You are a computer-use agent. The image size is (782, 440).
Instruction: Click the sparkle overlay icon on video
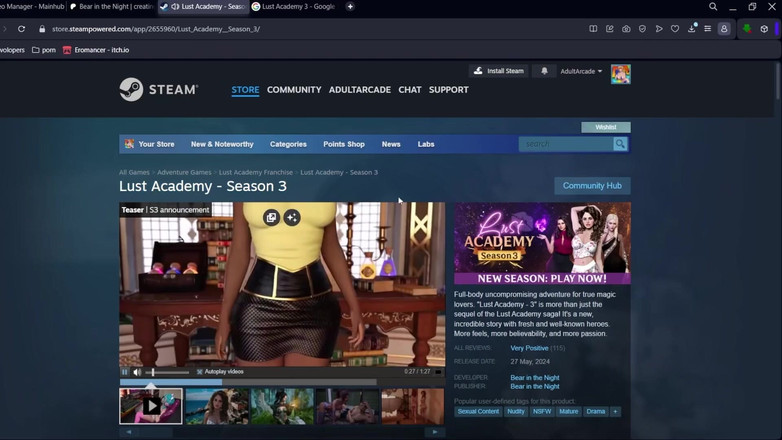coord(292,218)
